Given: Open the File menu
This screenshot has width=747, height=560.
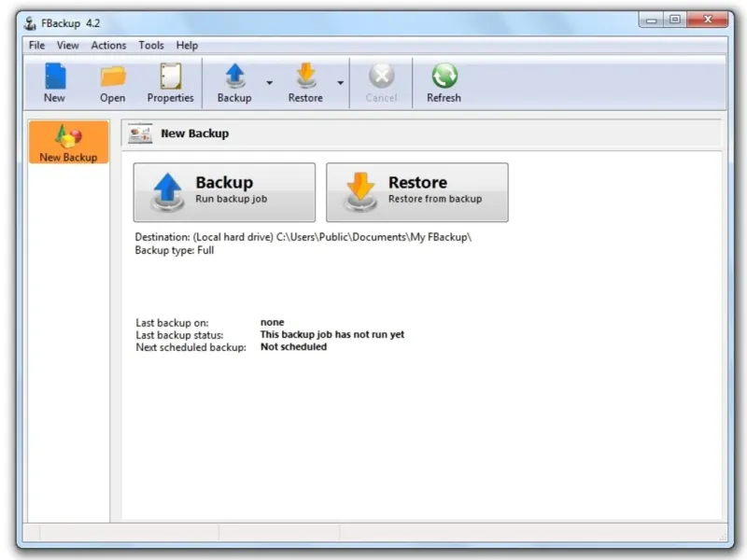Looking at the screenshot, I should coord(36,45).
